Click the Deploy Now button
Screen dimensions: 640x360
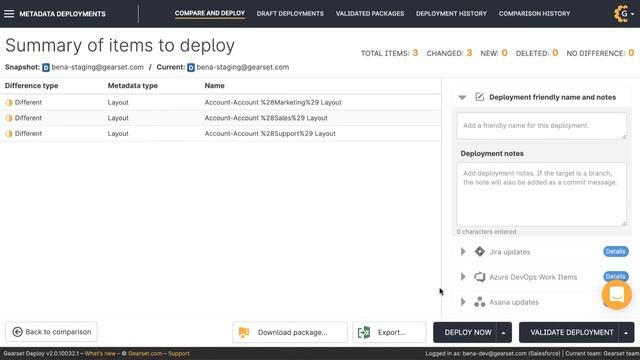(x=465, y=332)
